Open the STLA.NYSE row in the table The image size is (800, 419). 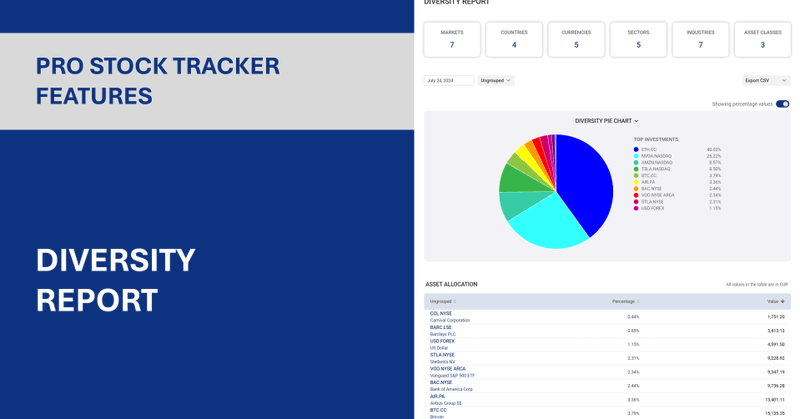(x=607, y=358)
